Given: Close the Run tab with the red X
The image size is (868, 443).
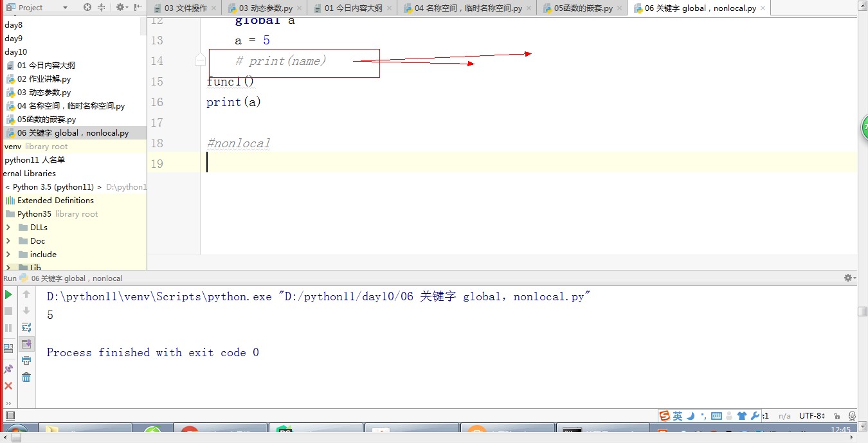Looking at the screenshot, I should pos(8,386).
